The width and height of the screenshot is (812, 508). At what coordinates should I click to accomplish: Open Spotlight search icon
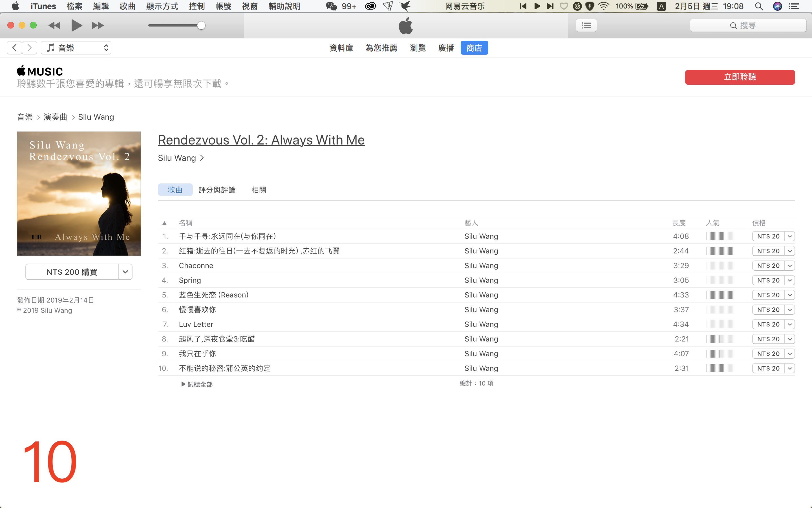click(759, 6)
